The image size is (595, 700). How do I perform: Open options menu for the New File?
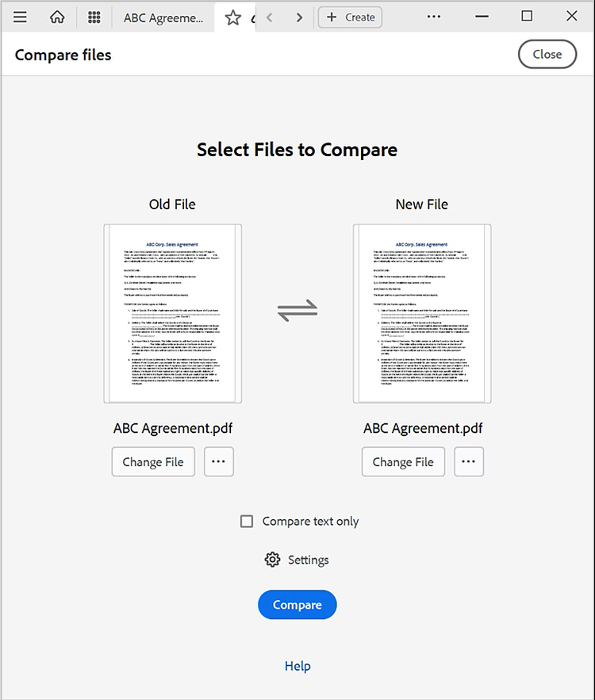(469, 461)
